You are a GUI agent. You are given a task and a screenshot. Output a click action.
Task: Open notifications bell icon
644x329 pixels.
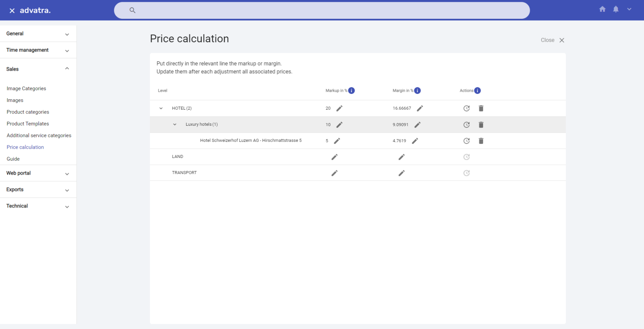(x=616, y=9)
